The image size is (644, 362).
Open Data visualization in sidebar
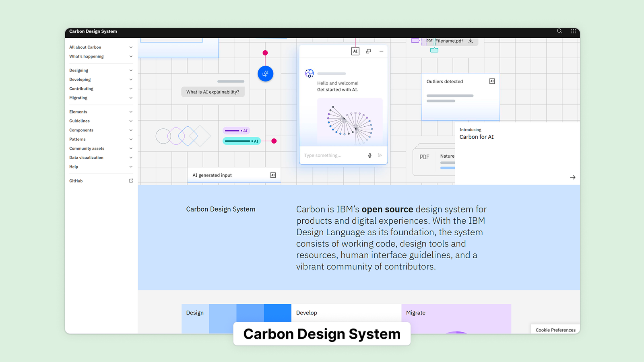pyautogui.click(x=101, y=158)
